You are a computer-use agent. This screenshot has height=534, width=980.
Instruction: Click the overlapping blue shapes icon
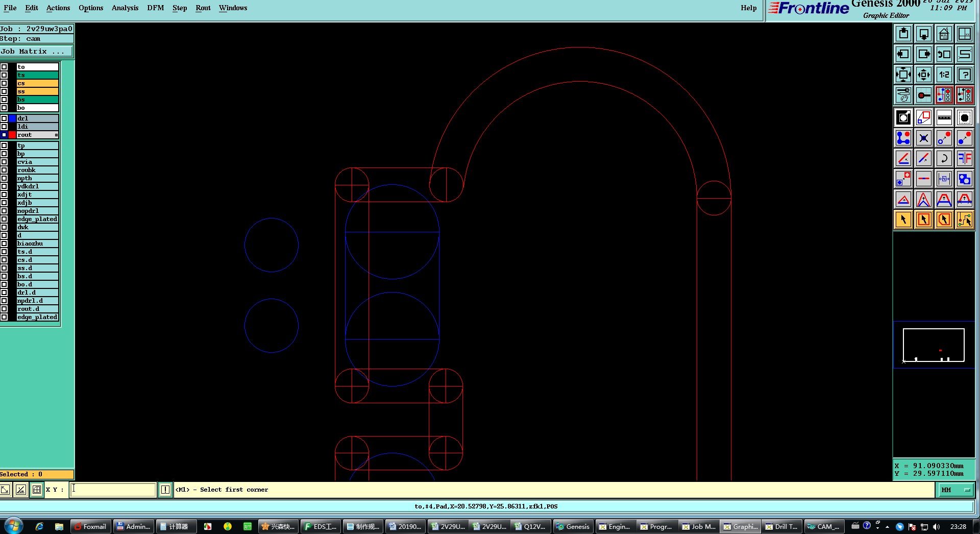coord(965,179)
